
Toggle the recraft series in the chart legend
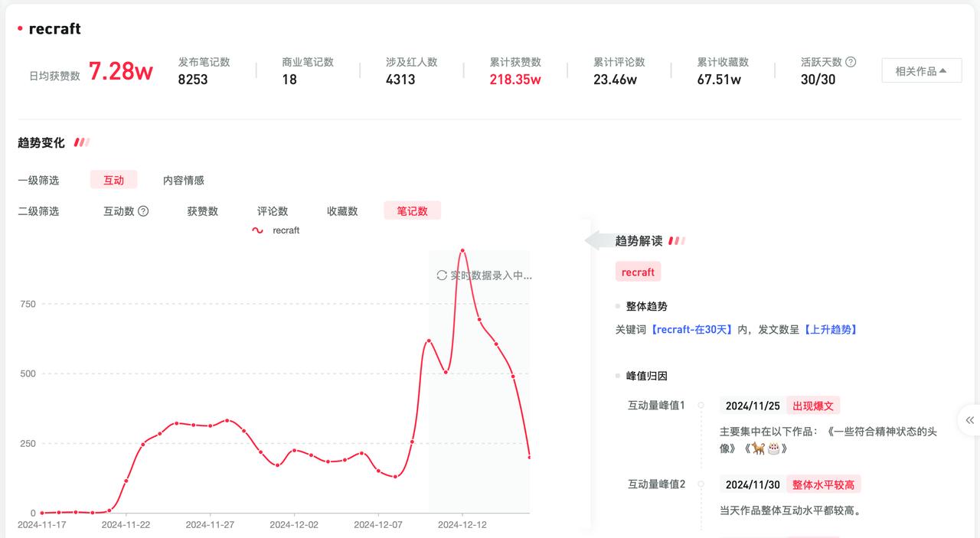click(x=276, y=230)
